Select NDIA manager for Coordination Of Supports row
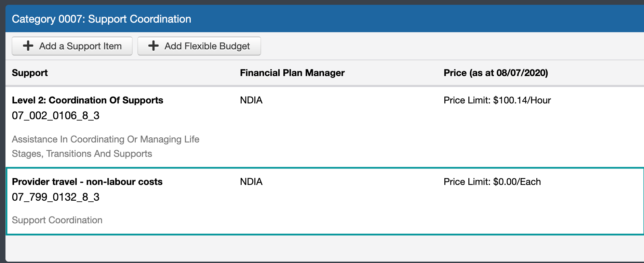This screenshot has width=644, height=263. 251,100
